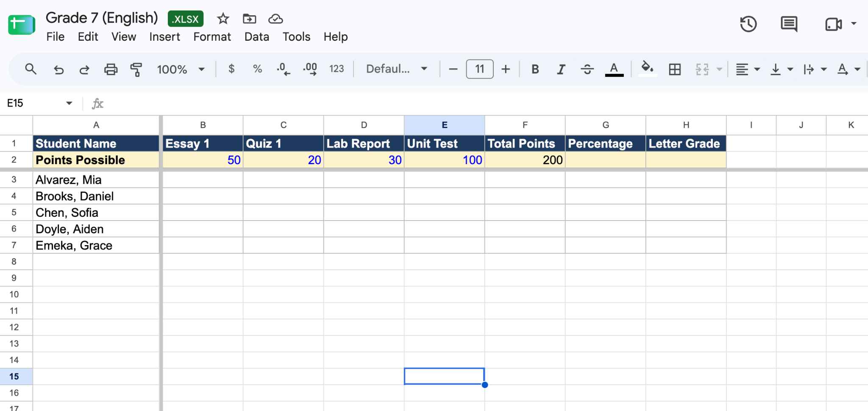868x411 pixels.
Task: Open the comments panel
Action: coord(789,24)
